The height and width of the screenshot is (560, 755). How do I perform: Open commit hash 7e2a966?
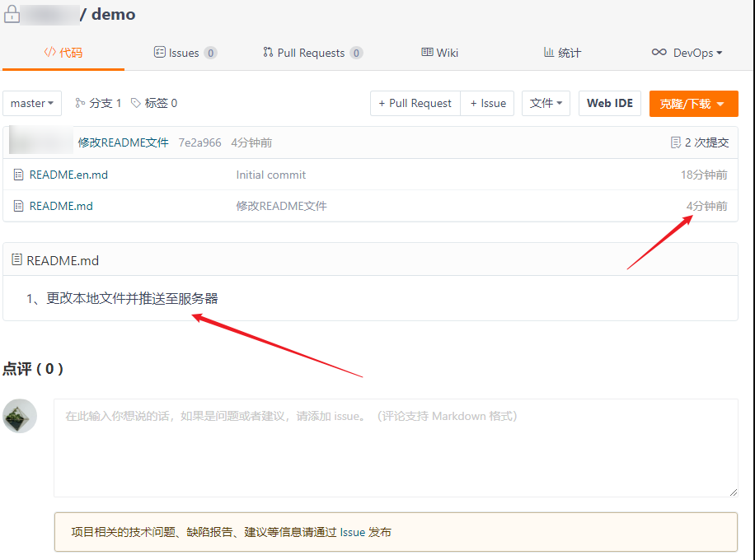[199, 142]
